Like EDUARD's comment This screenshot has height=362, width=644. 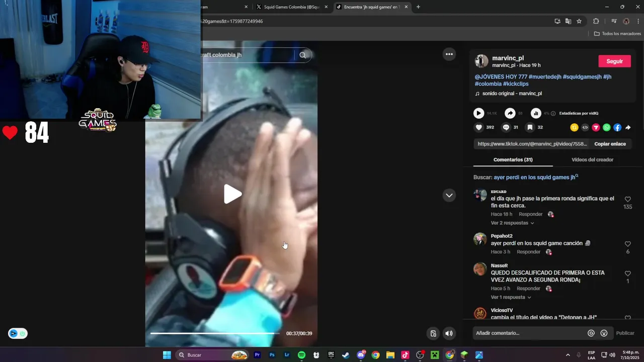tap(627, 200)
